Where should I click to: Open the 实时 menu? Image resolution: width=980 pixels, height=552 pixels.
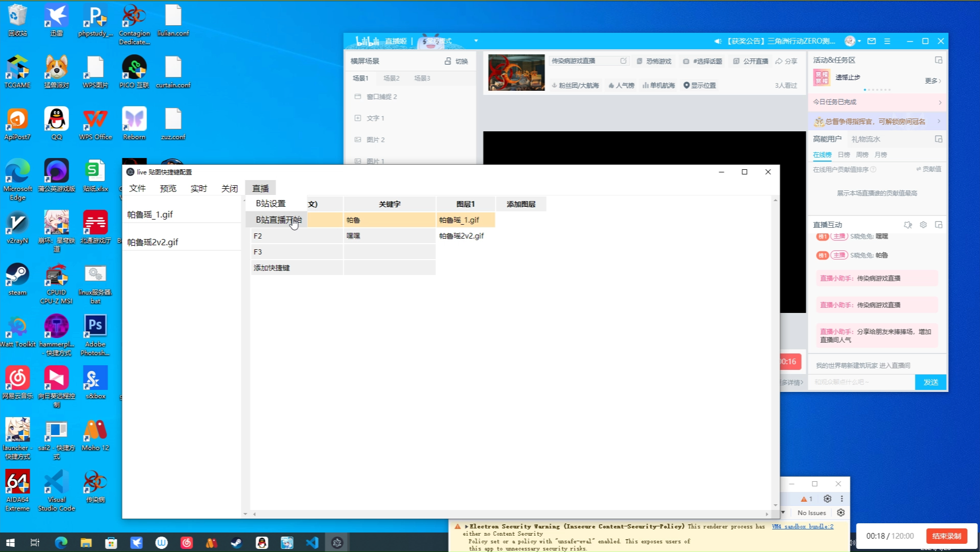(x=199, y=188)
